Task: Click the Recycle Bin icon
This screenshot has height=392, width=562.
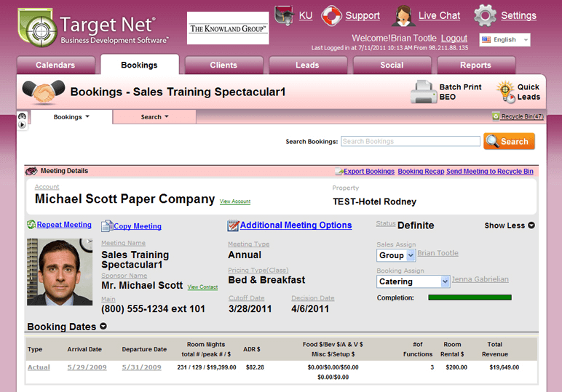Action: pos(496,116)
